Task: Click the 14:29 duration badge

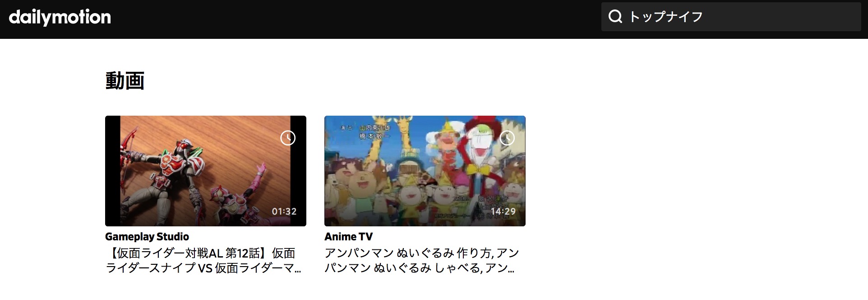Action: [503, 211]
